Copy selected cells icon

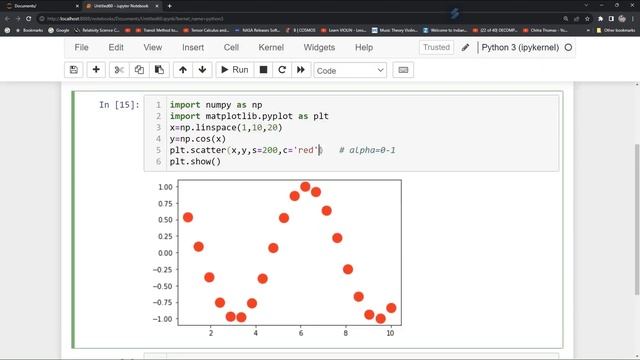tap(139, 70)
